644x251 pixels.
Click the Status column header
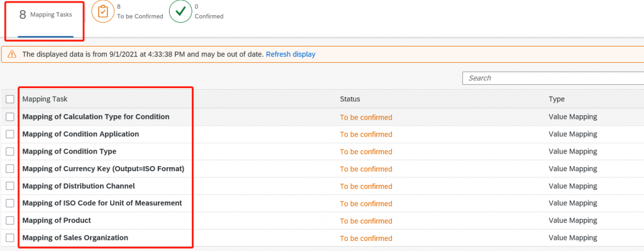(x=350, y=99)
